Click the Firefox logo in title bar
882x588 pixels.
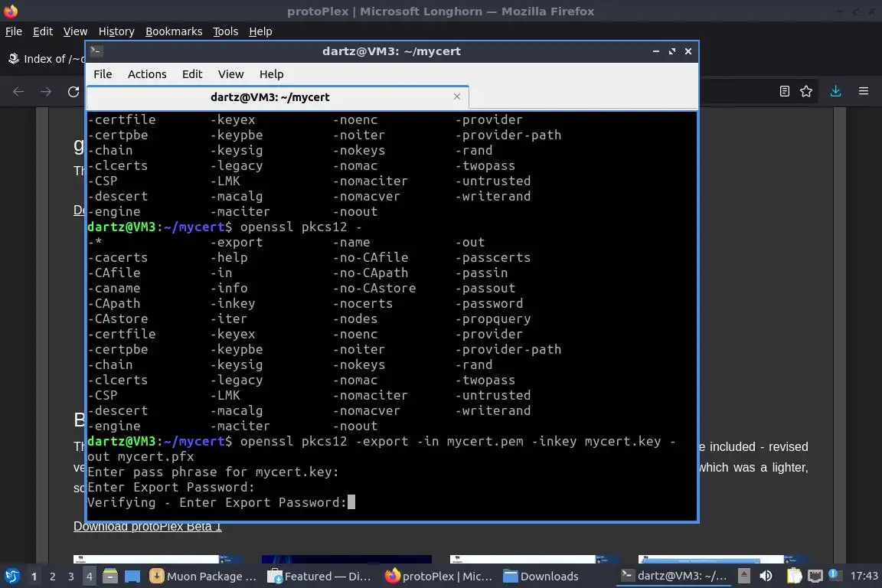coord(10,11)
